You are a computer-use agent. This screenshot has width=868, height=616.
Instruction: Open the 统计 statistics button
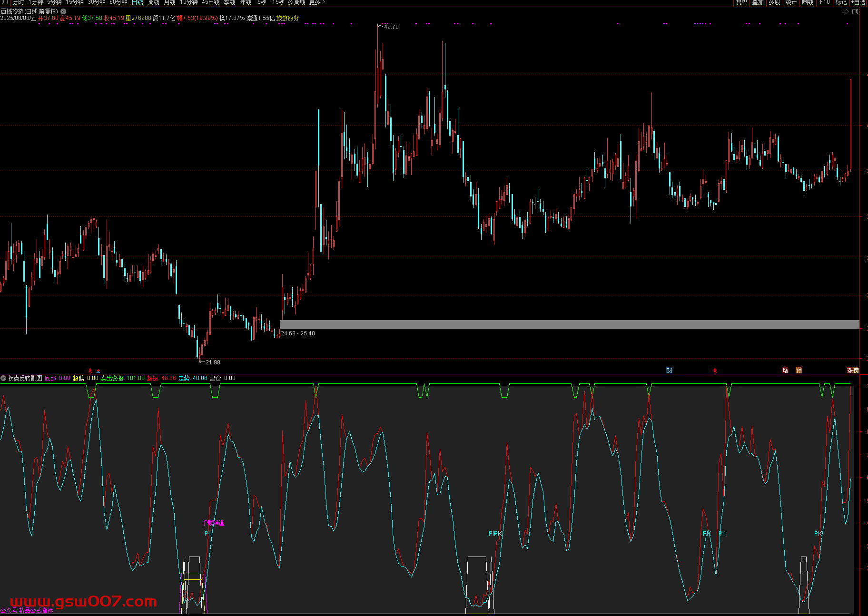(x=791, y=2)
